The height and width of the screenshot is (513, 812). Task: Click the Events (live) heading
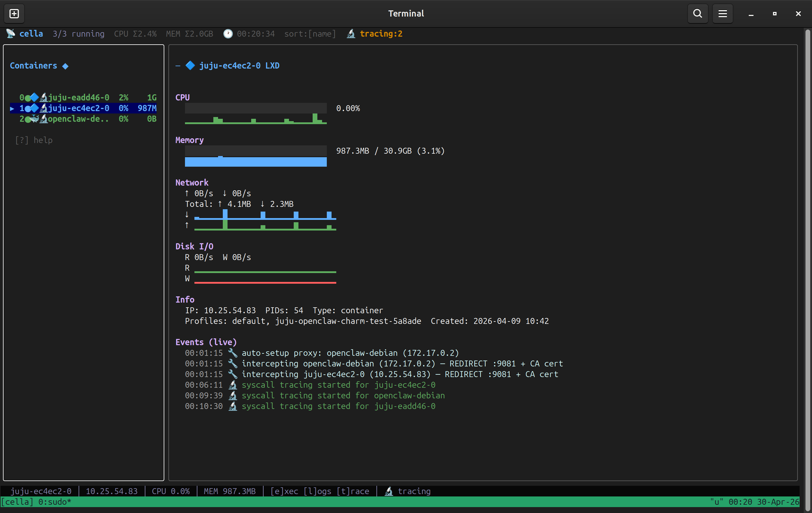coord(206,342)
